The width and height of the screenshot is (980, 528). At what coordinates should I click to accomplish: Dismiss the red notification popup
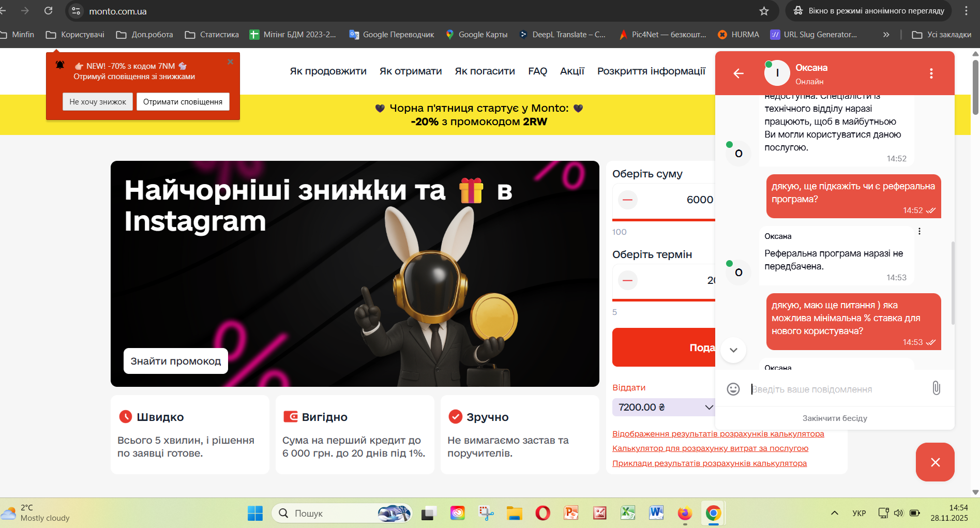pos(231,62)
